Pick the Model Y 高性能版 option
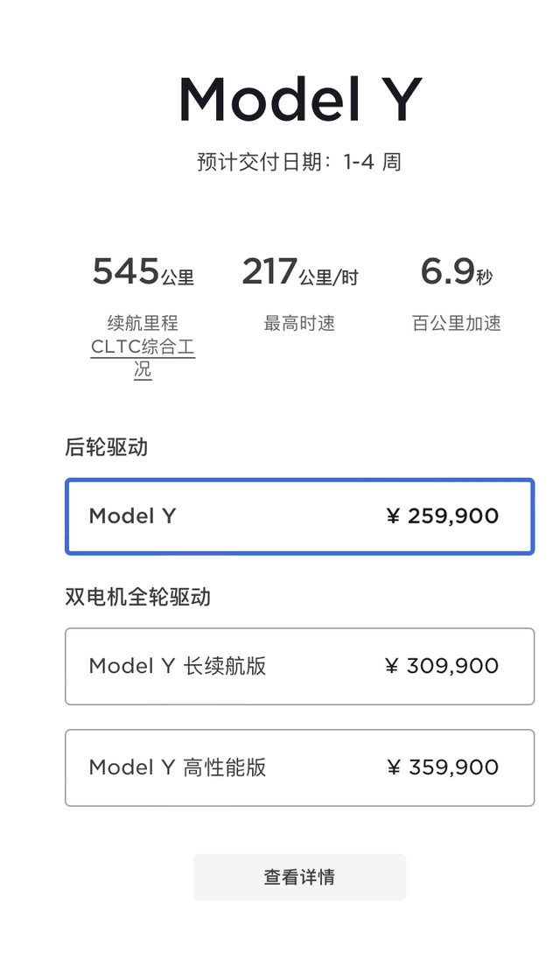The width and height of the screenshot is (560, 967). pyautogui.click(x=299, y=767)
